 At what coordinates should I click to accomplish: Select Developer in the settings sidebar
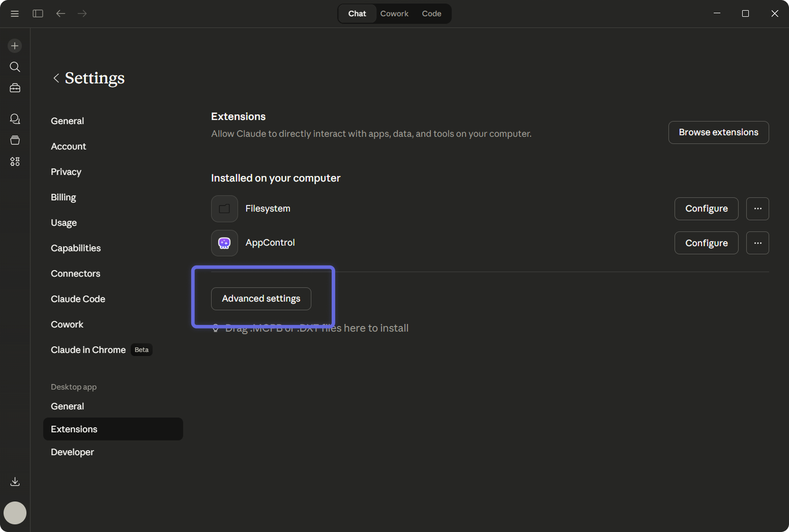tap(72, 452)
